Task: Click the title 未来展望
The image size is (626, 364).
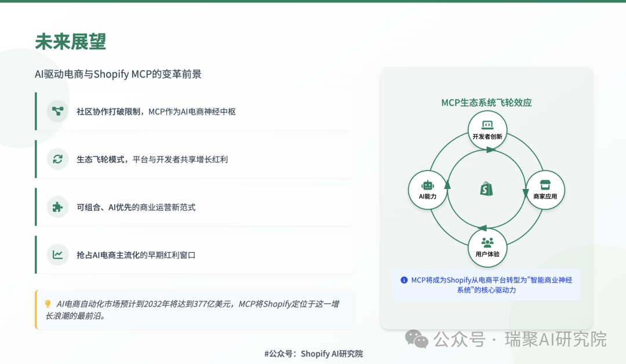Action: coord(71,42)
